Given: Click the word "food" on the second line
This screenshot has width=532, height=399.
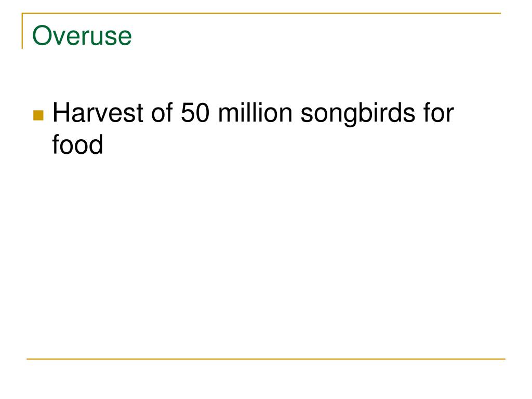Looking at the screenshot, I should click(78, 144).
